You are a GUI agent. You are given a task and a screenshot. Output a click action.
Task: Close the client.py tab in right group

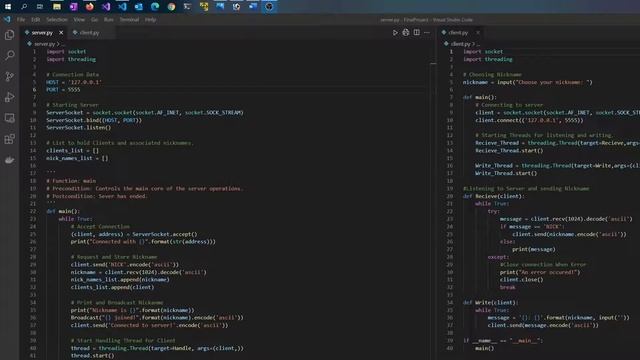coord(478,33)
